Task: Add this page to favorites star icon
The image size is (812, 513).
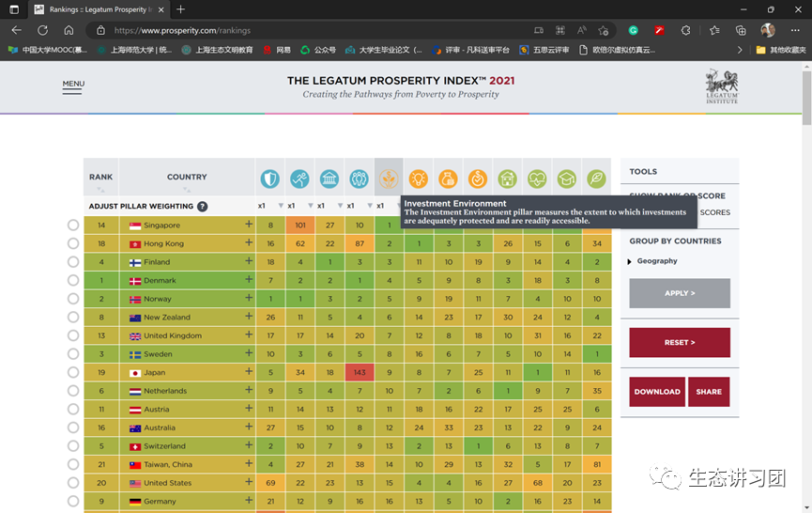Action: [x=604, y=31]
